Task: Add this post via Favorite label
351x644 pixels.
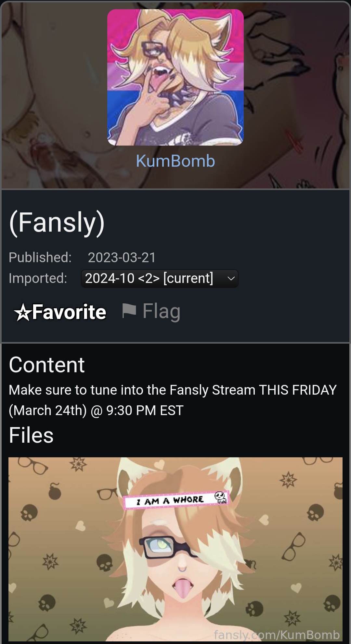Action: (x=69, y=312)
